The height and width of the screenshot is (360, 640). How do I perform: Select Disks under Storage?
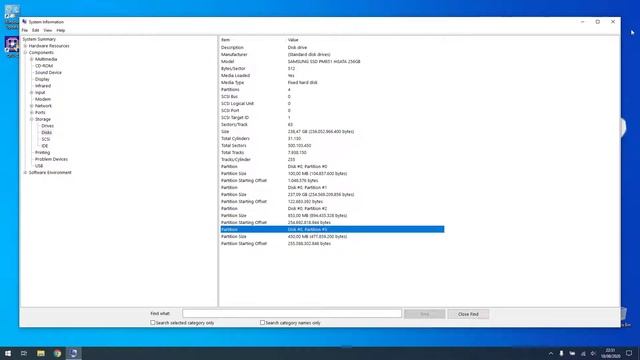(x=47, y=132)
